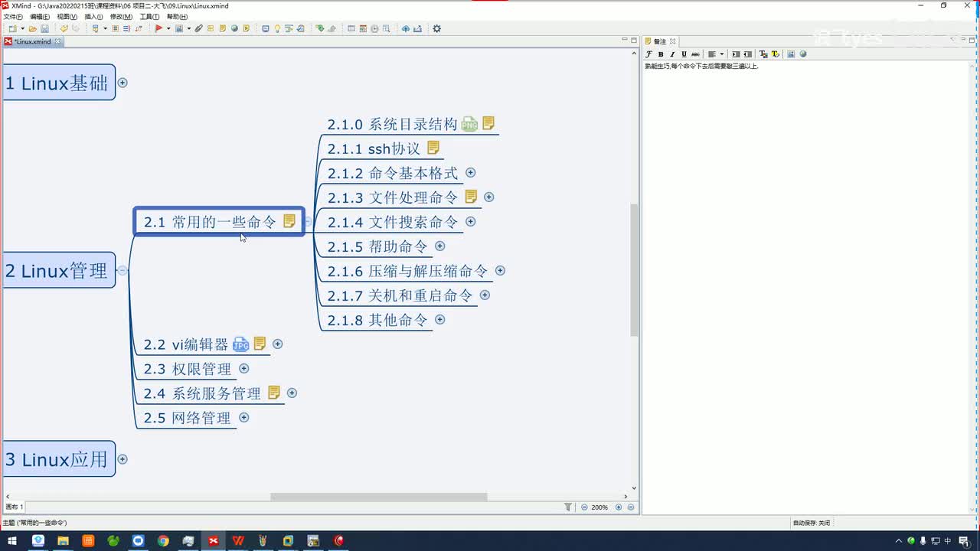Click the light bulb brainstorm icon

click(277, 29)
